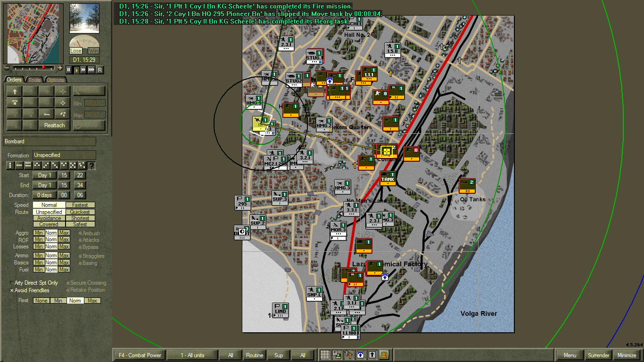The width and height of the screenshot is (644, 362).
Task: Choose the single column formation dots icon
Action: [x=10, y=165]
